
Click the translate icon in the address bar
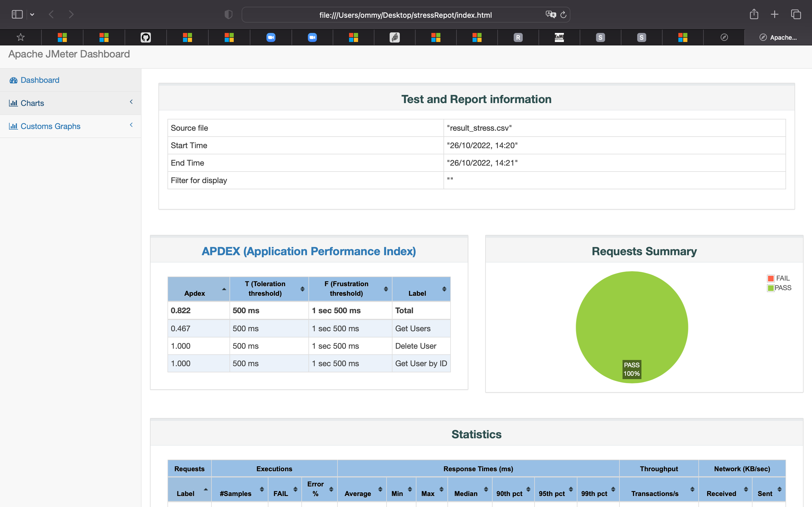click(550, 14)
